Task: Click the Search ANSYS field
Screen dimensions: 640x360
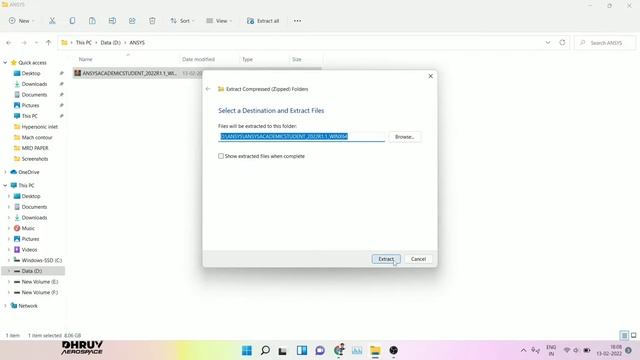Action: tap(605, 42)
